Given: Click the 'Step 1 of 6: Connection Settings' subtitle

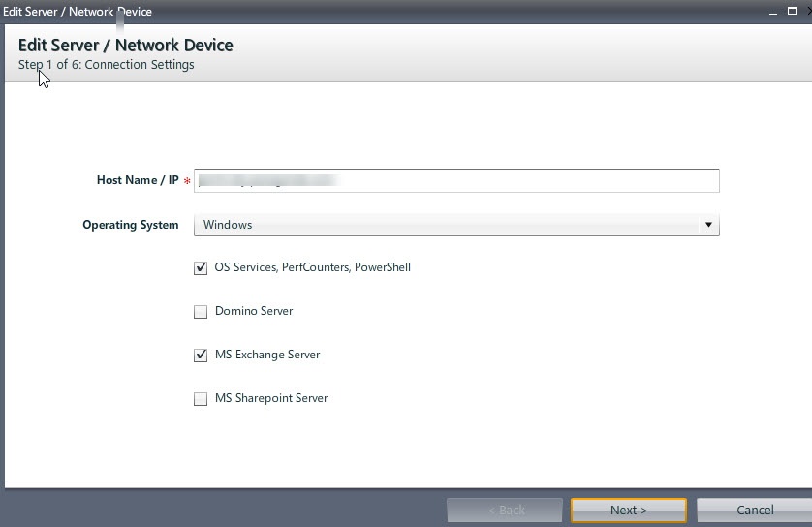Looking at the screenshot, I should (x=107, y=65).
